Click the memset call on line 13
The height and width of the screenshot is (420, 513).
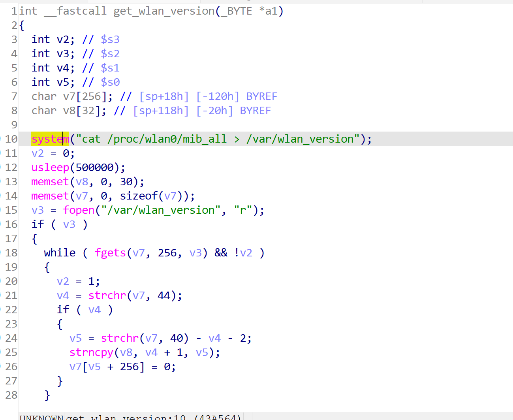pos(50,182)
